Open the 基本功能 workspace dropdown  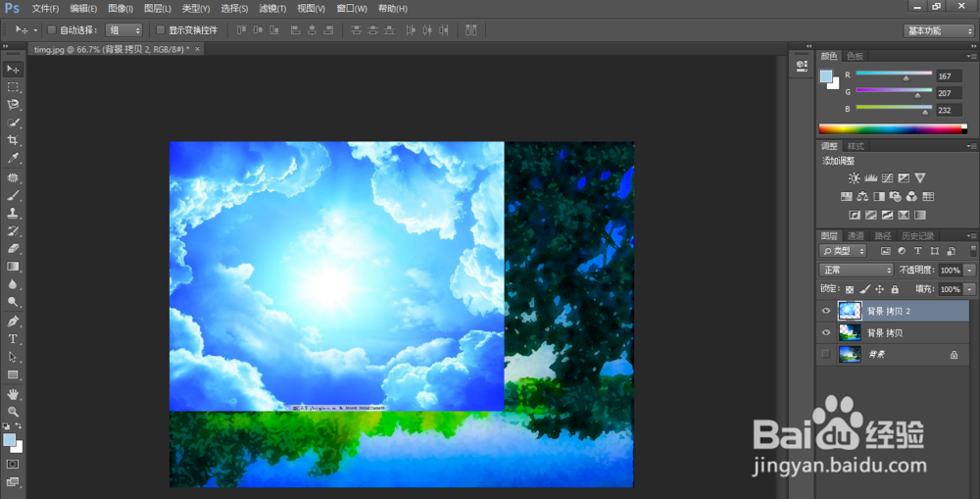(x=940, y=30)
